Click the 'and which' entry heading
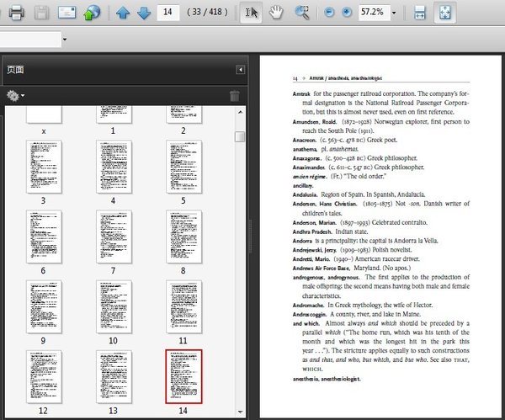Viewport: 505px width, 420px height. click(306, 323)
